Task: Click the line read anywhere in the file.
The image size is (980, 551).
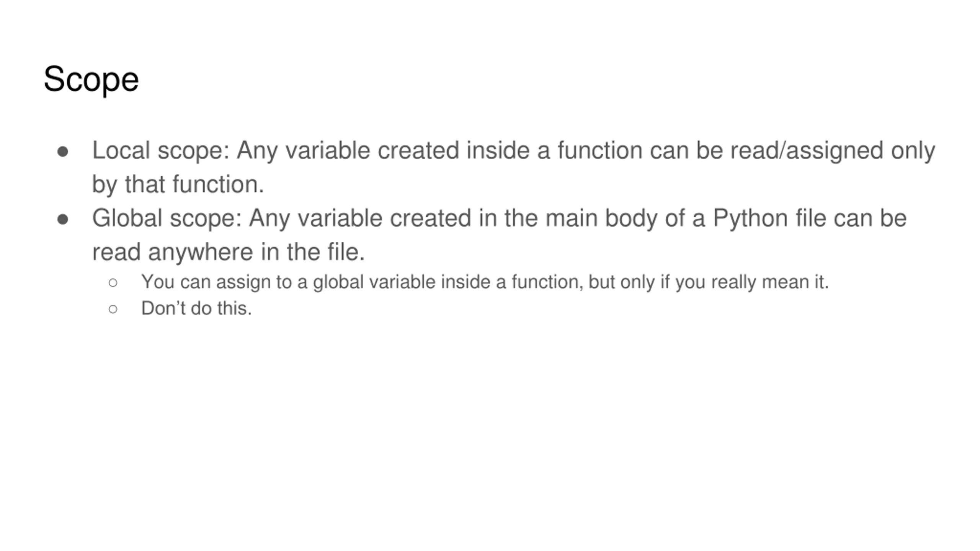Action: [x=229, y=252]
